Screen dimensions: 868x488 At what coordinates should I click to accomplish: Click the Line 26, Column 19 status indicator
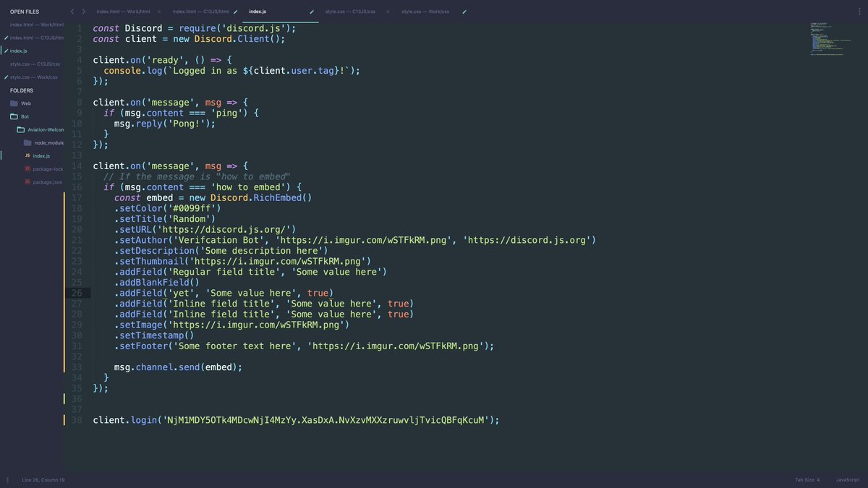43,480
